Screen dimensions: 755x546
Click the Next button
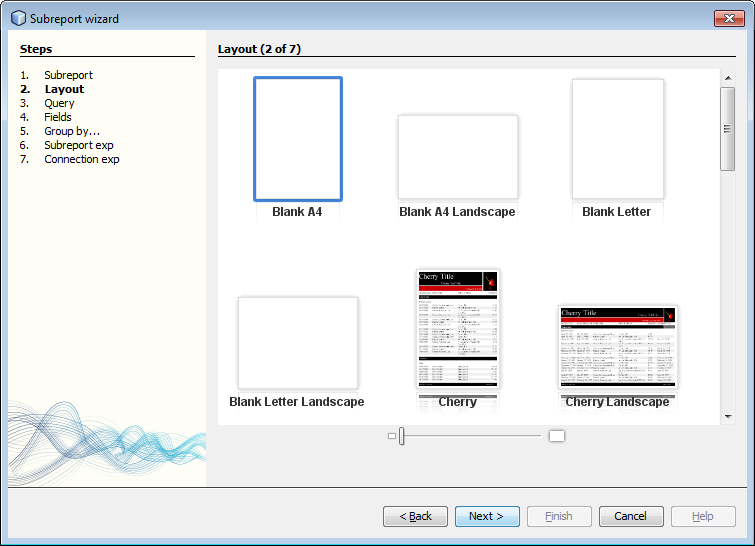point(487,516)
